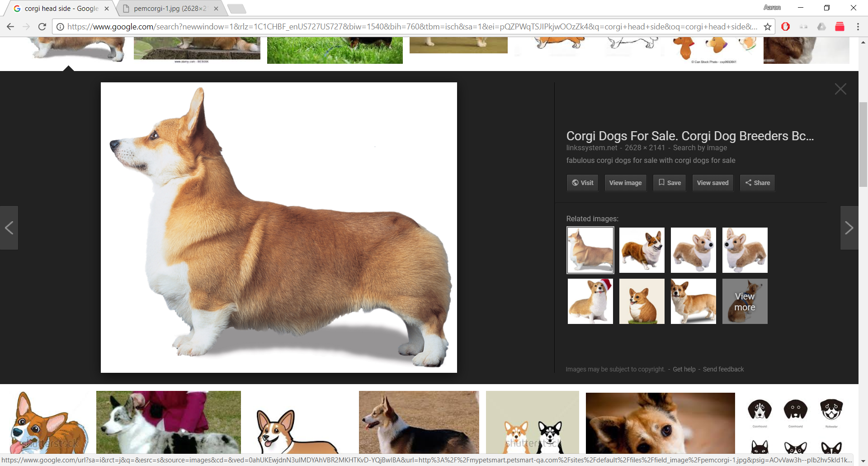Viewport: 868px width, 466px height.
Task: Open a new browser tab
Action: pos(236,9)
